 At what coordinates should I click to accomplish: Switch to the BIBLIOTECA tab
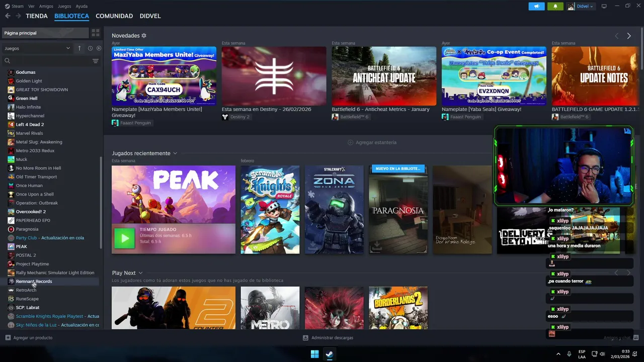click(71, 16)
